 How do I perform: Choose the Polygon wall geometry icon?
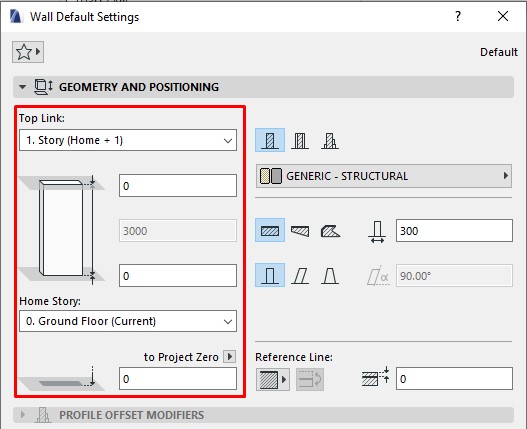pyautogui.click(x=330, y=230)
